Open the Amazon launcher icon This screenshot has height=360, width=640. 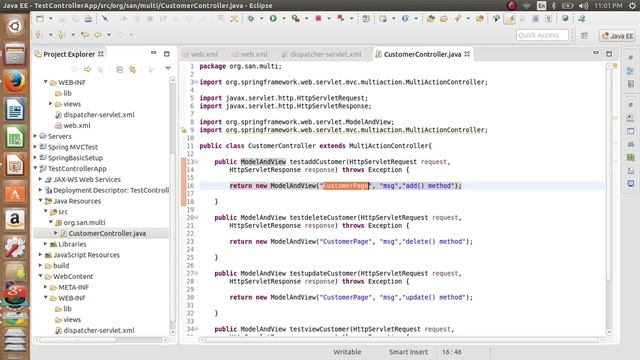click(15, 220)
